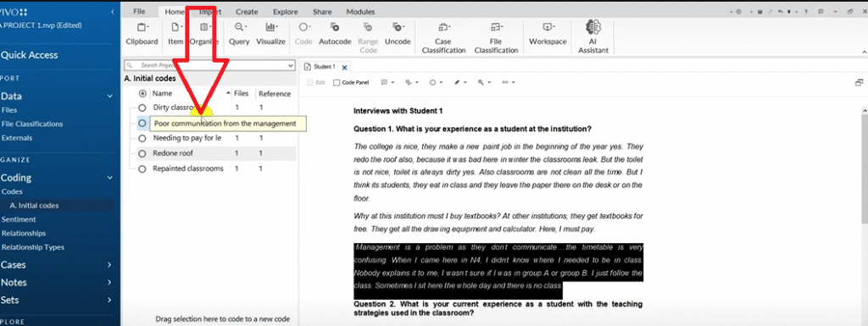Click the Quick Access heading
The width and height of the screenshot is (868, 326).
(30, 55)
